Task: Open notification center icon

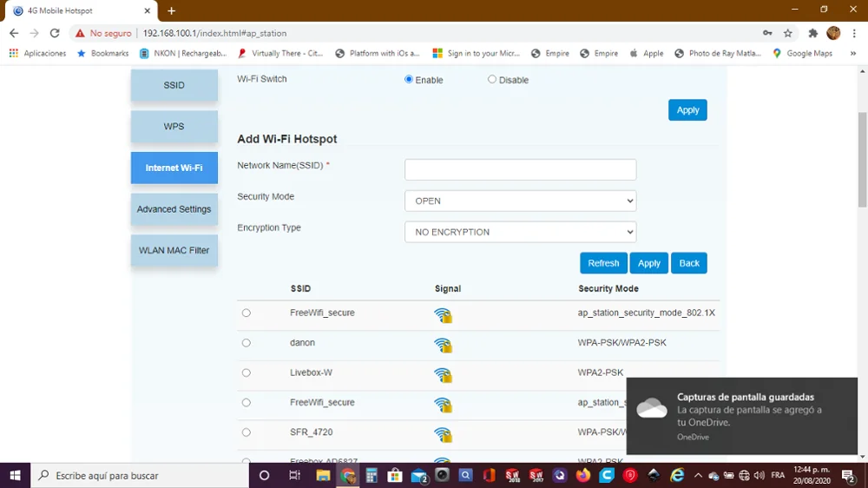Action: pos(848,475)
